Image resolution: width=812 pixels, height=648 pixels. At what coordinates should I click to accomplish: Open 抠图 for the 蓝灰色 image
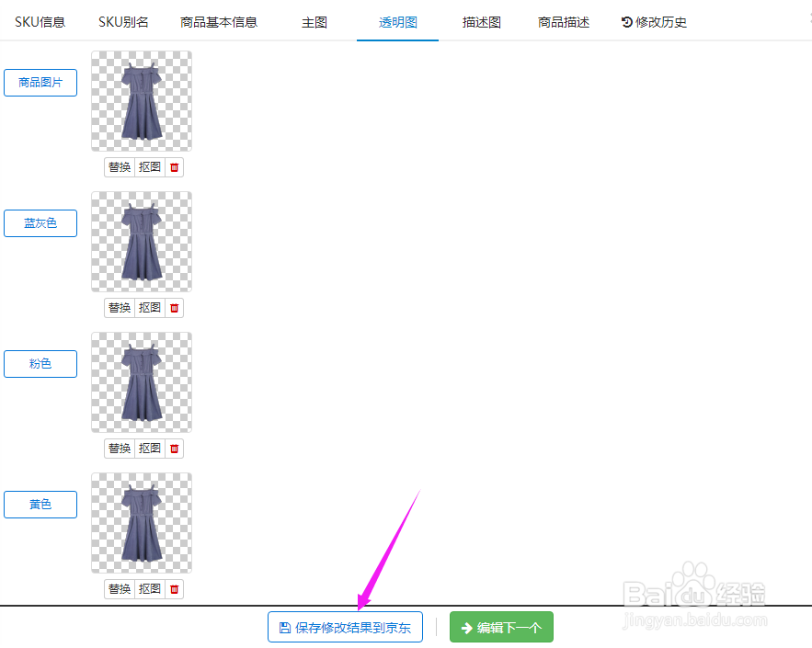(150, 308)
